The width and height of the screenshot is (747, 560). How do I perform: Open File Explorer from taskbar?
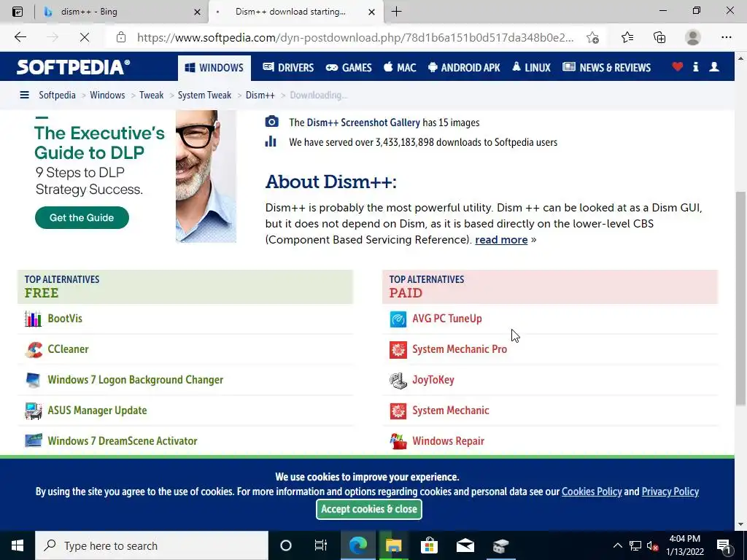(x=393, y=545)
